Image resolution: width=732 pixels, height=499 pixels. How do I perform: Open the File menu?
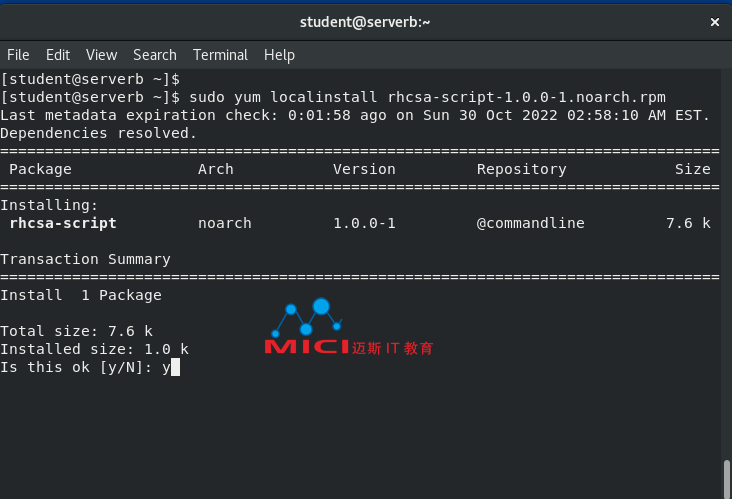18,55
